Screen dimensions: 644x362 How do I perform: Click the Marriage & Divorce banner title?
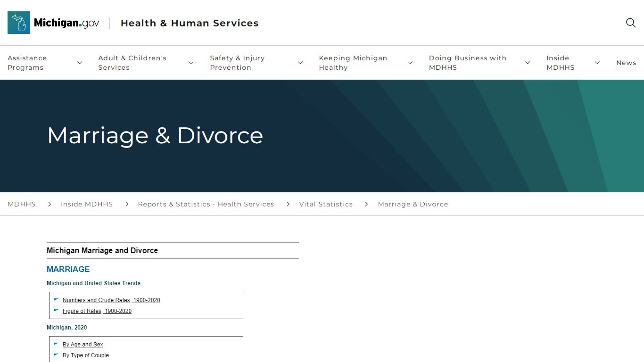pyautogui.click(x=155, y=136)
